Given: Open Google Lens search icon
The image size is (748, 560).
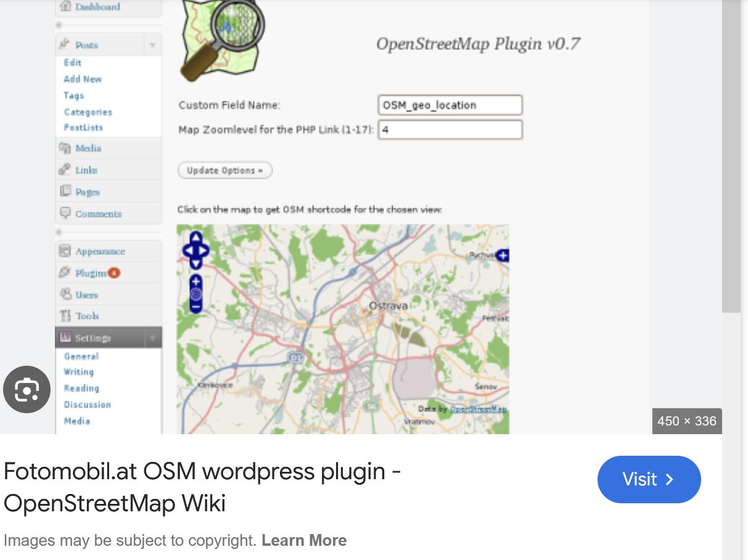Looking at the screenshot, I should pos(27,389).
